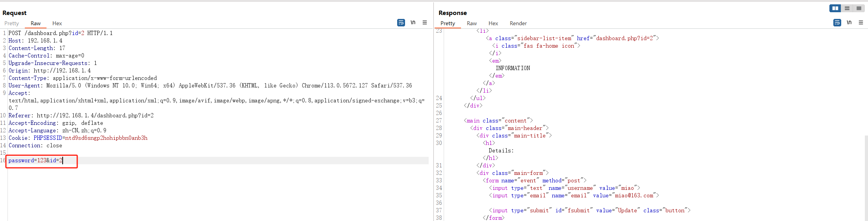The height and width of the screenshot is (221, 868).
Task: Open the Response Render tab
Action: pos(518,23)
